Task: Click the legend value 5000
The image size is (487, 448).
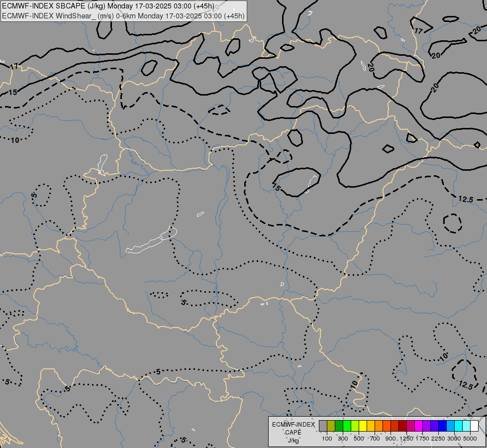Action: [470, 439]
